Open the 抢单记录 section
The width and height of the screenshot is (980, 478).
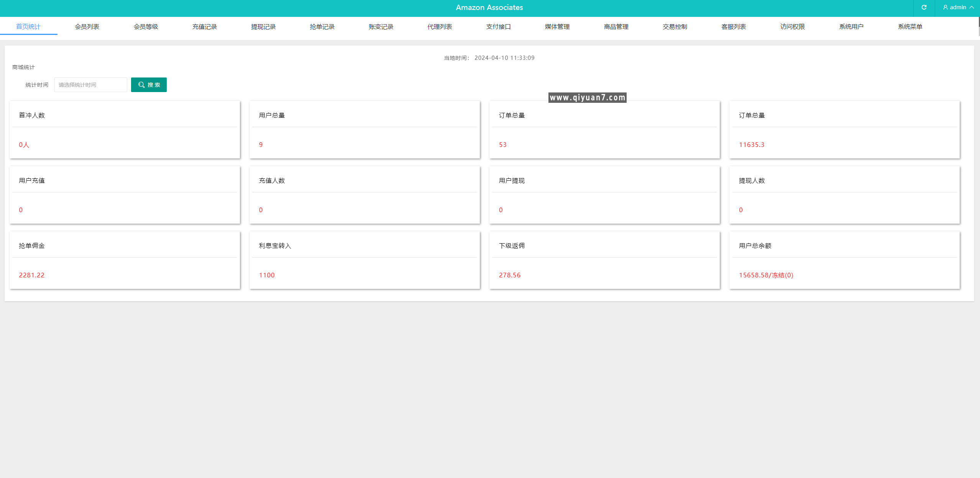click(x=322, y=26)
